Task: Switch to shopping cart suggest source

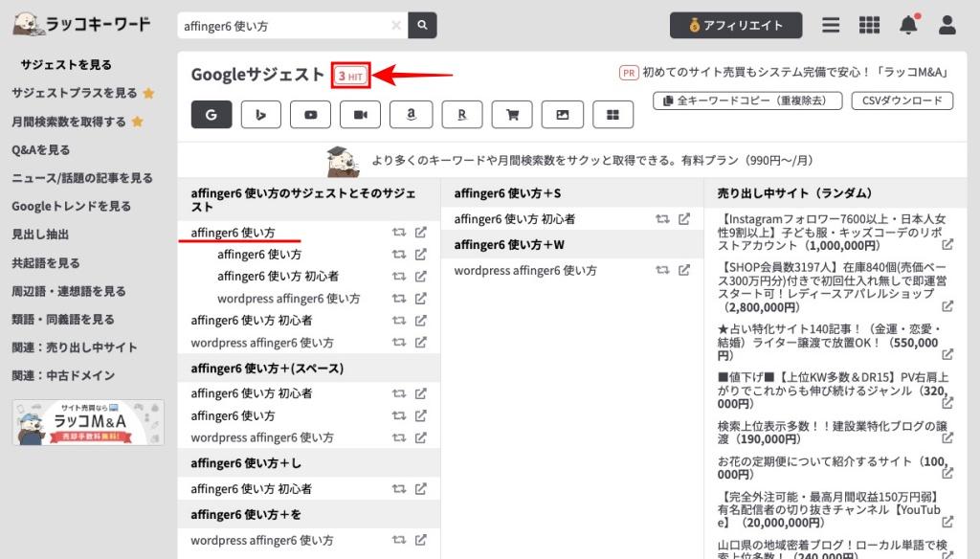Action: 513,115
